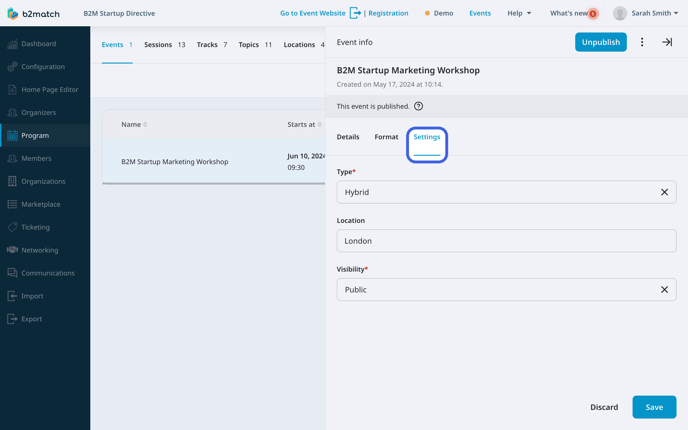Image resolution: width=688 pixels, height=430 pixels.
Task: Open the Visibility dropdown showing Public
Action: tap(506, 290)
